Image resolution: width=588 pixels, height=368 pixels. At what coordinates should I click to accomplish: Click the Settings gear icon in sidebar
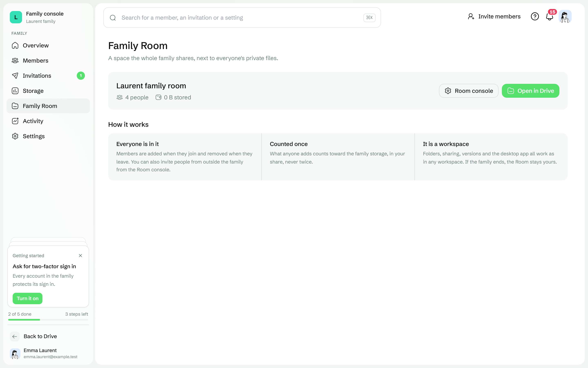(15, 136)
